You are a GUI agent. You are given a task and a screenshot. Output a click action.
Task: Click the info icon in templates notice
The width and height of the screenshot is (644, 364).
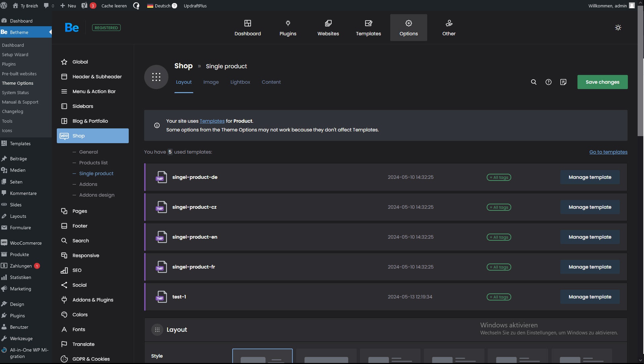[157, 125]
